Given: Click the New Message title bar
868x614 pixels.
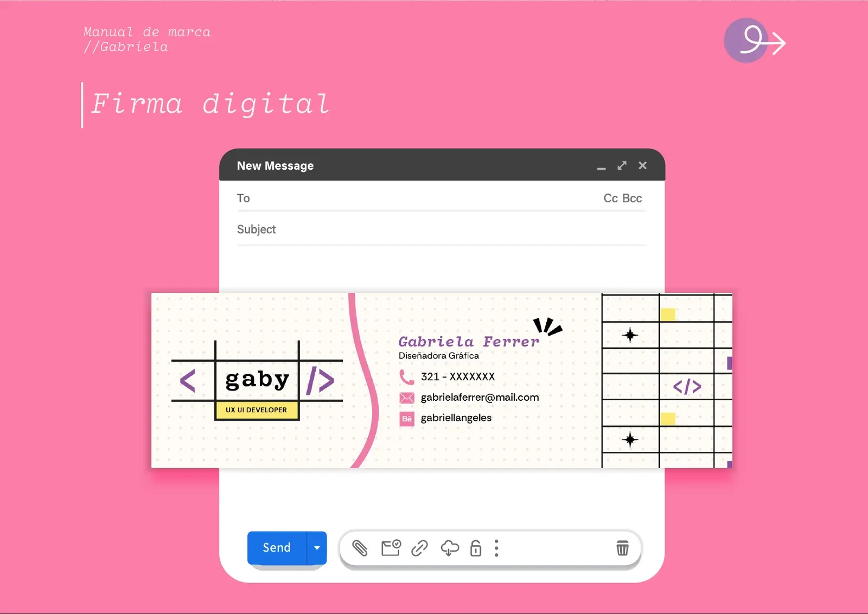Looking at the screenshot, I should point(442,165).
